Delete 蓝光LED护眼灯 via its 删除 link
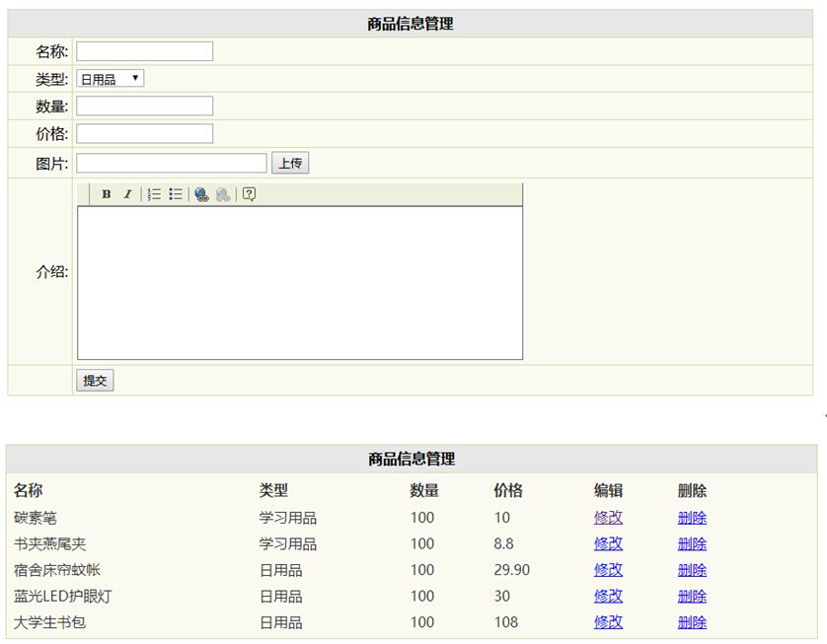Viewport: 827px width, 644px height. click(x=692, y=596)
